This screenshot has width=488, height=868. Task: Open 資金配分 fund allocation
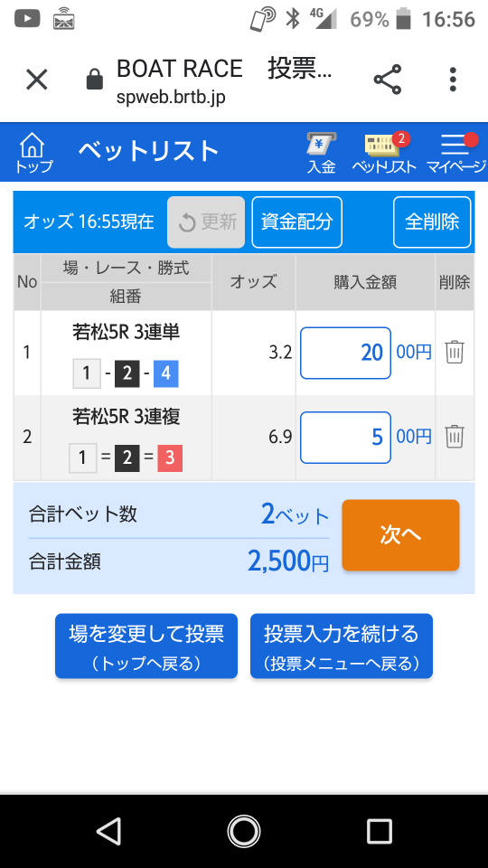point(297,222)
